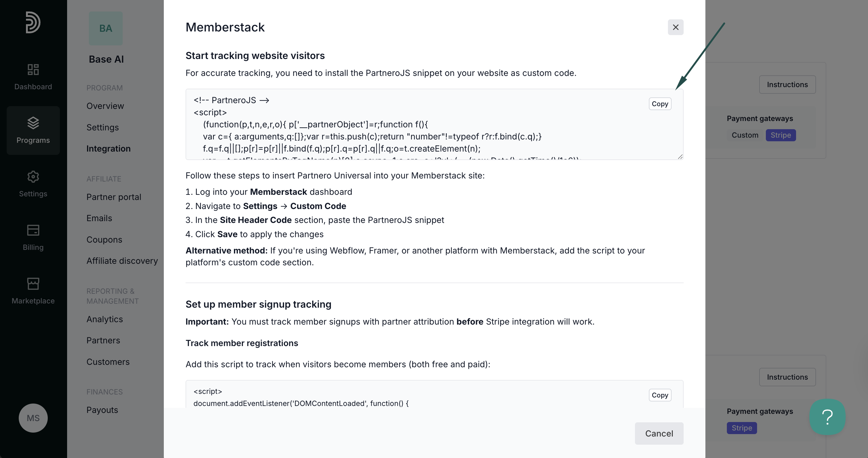Click the Partnero logo icon
This screenshot has height=458, width=868.
[33, 22]
